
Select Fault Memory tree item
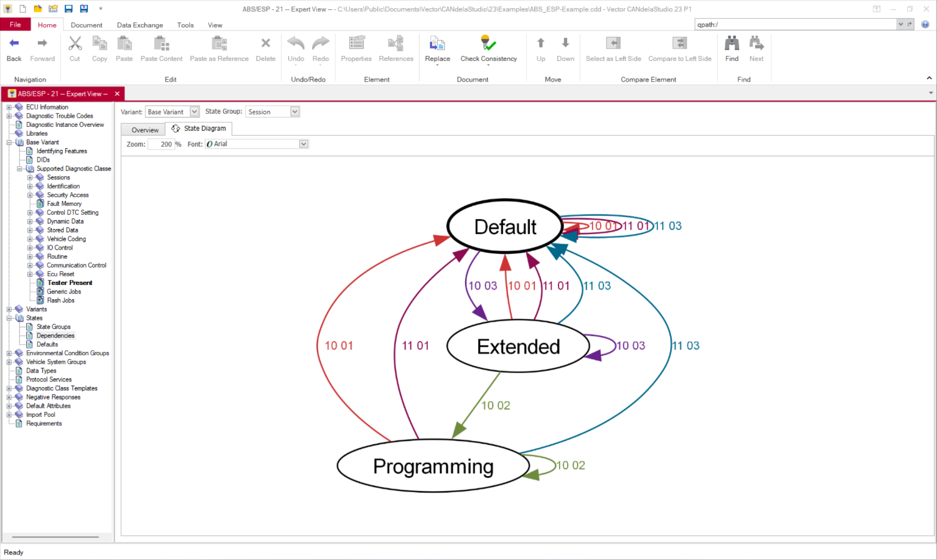click(64, 203)
